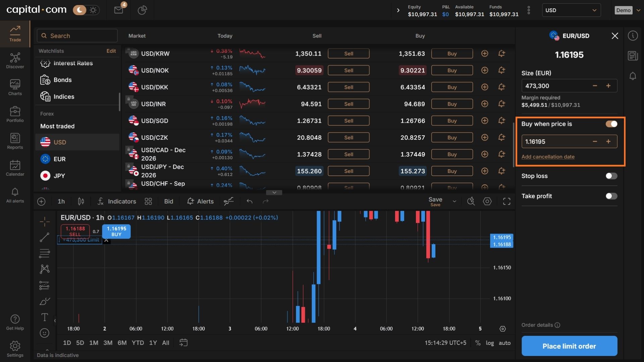Undo last chart action
644x362 pixels.
pyautogui.click(x=249, y=201)
